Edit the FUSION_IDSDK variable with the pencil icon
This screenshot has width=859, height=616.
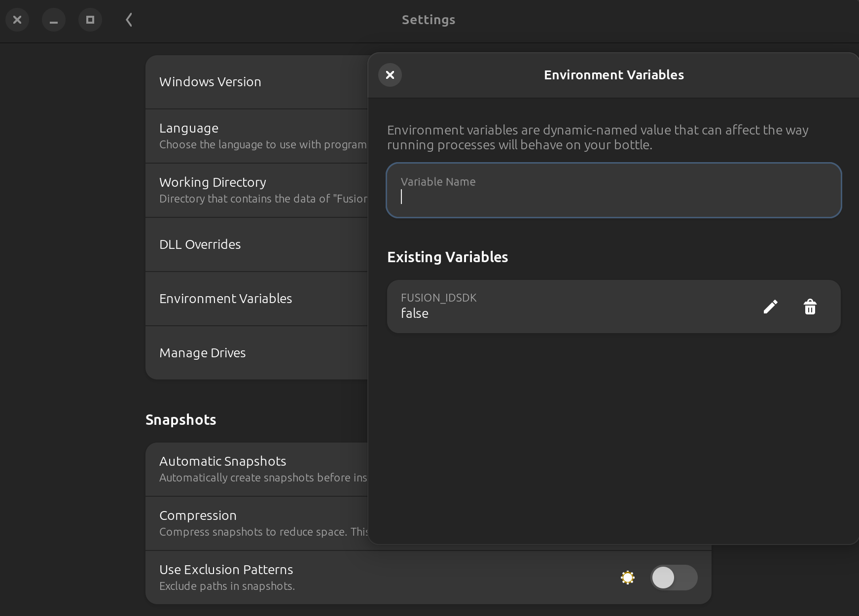coord(770,307)
